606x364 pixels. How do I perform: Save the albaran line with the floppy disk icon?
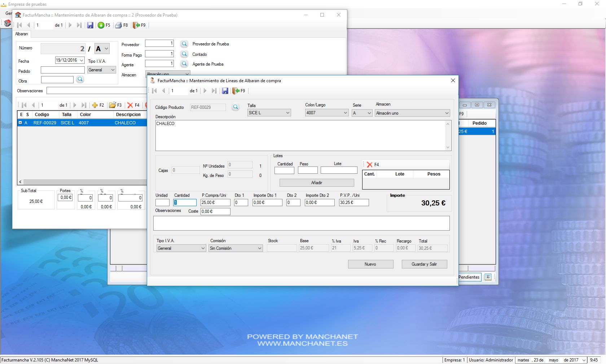[225, 91]
